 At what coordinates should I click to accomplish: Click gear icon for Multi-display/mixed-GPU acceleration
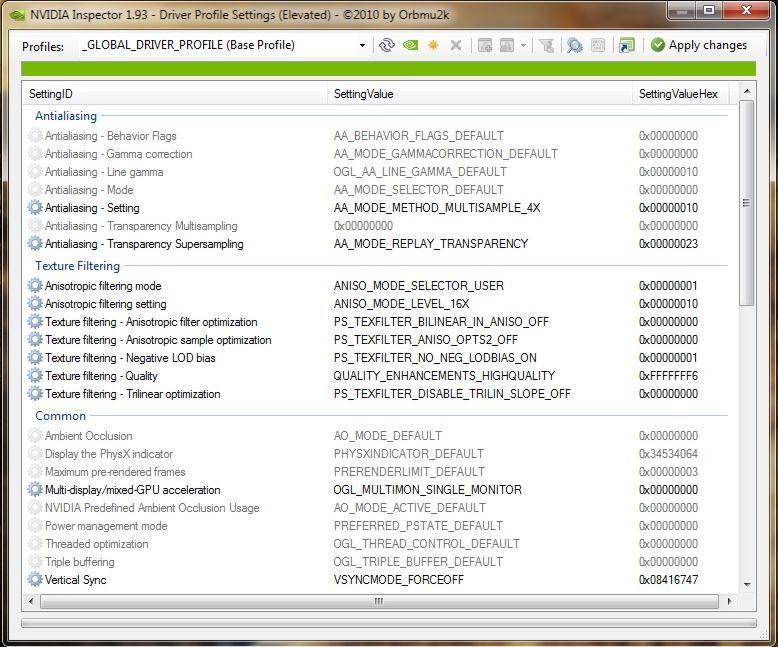35,490
